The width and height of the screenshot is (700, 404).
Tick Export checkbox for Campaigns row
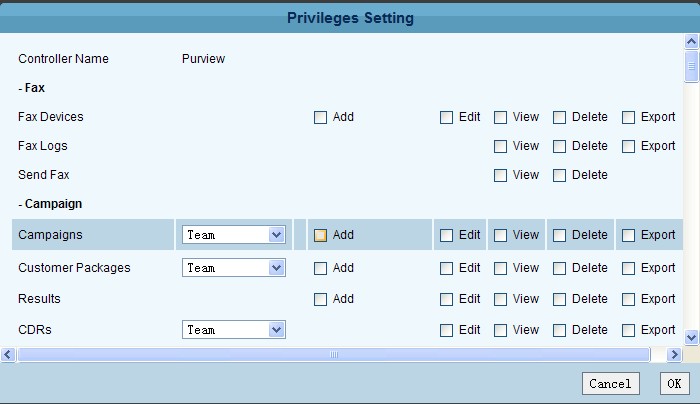pos(628,236)
